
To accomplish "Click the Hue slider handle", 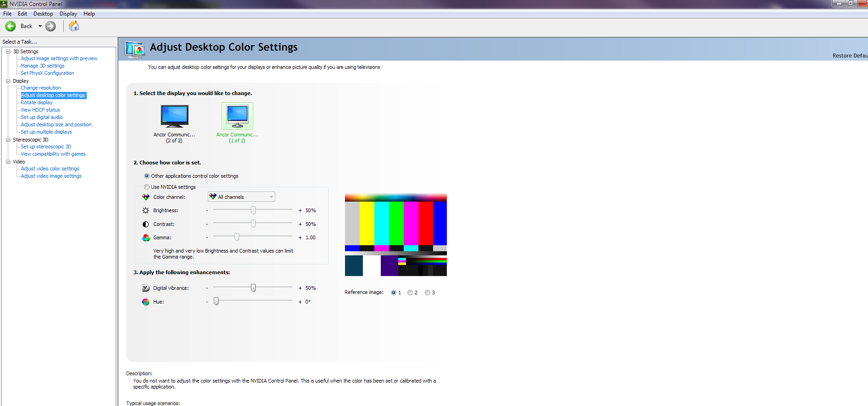I will point(216,301).
